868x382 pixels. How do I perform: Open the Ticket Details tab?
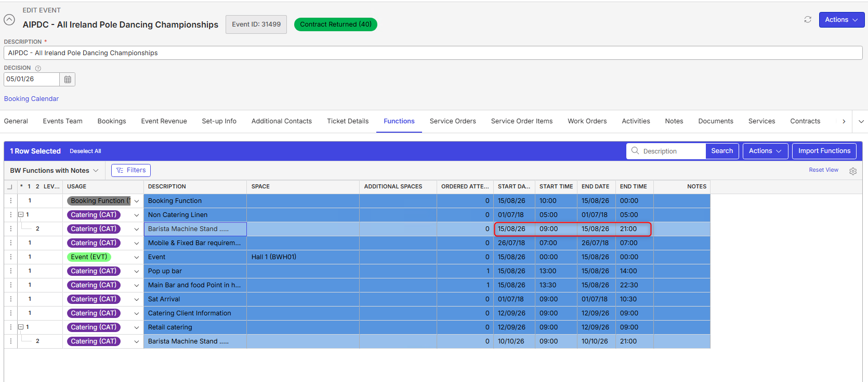tap(348, 121)
